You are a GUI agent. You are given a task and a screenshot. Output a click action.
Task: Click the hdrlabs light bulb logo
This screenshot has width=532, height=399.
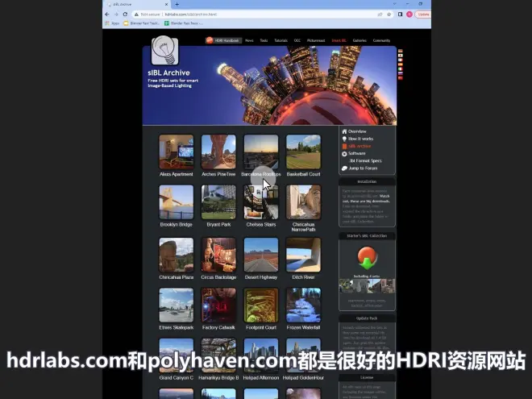164,50
